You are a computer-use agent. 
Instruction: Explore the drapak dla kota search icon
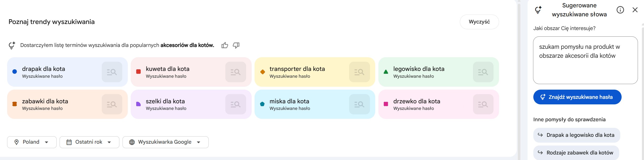click(112, 72)
